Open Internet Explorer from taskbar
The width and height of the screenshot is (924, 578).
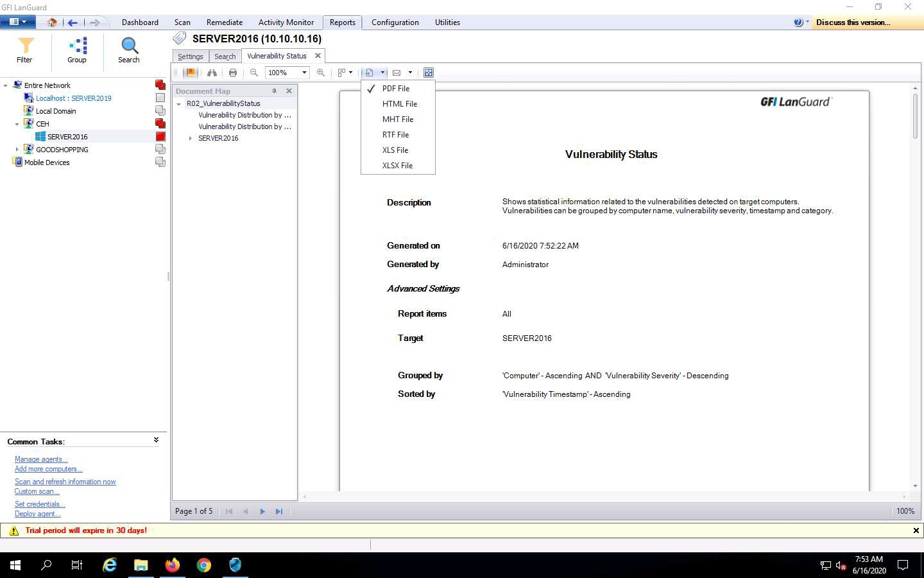click(110, 565)
